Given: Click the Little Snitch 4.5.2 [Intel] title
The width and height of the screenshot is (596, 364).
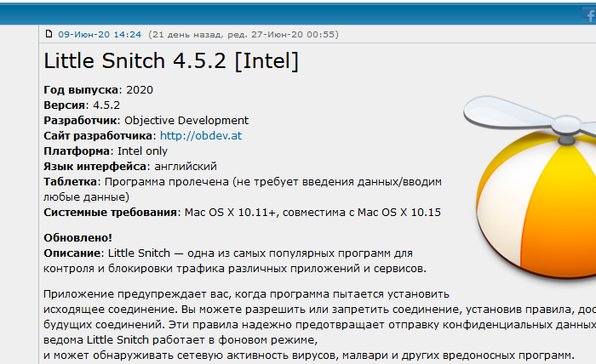Looking at the screenshot, I should coord(171,60).
